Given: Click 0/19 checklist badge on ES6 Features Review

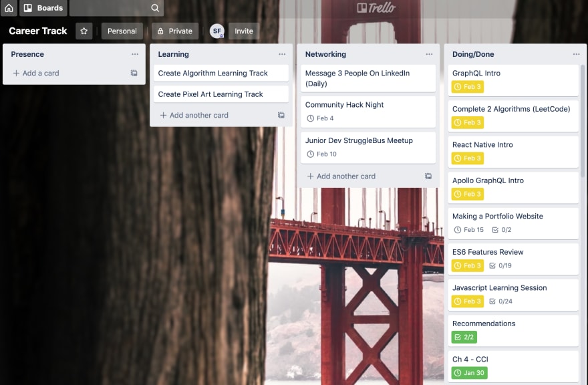Looking at the screenshot, I should 500,265.
